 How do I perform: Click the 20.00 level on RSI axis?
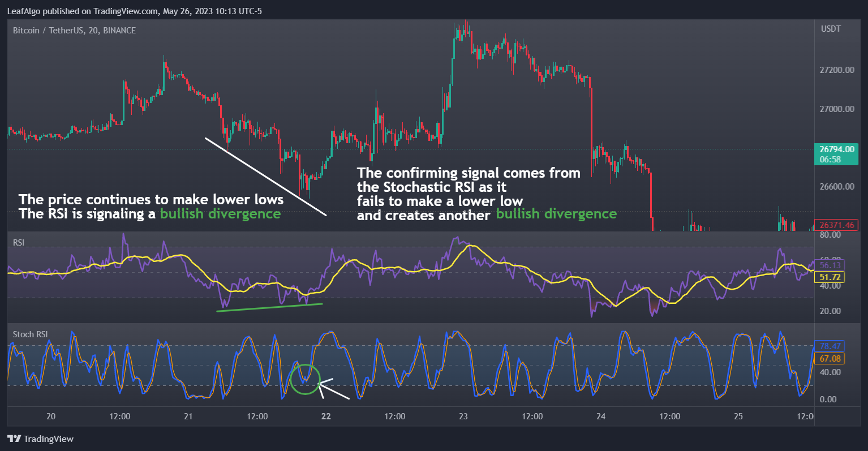[830, 311]
